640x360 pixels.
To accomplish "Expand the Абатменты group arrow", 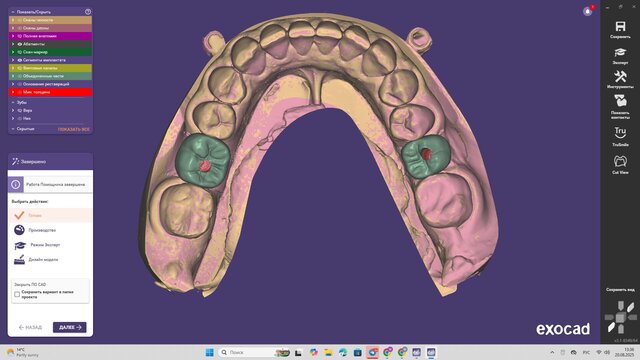I will 13,44.
